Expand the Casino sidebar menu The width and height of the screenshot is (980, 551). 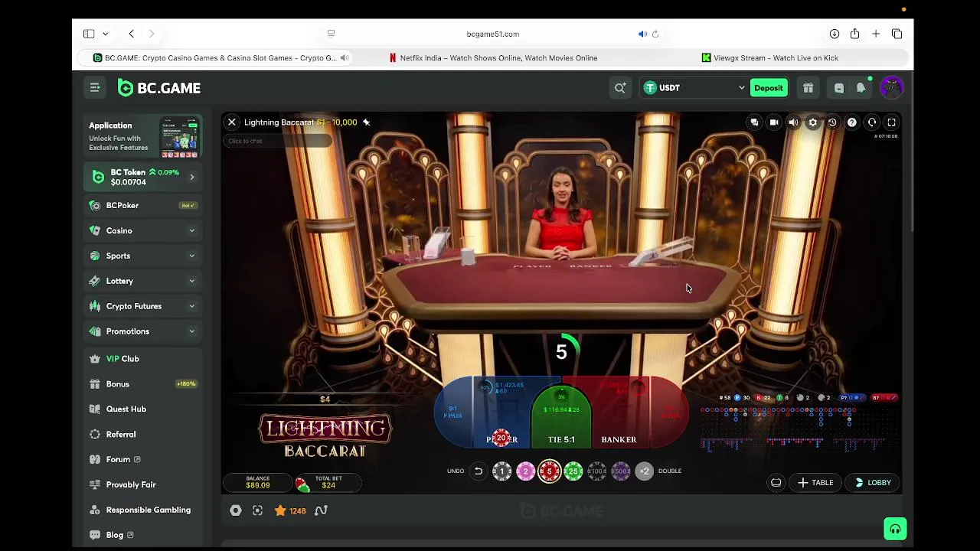point(142,230)
